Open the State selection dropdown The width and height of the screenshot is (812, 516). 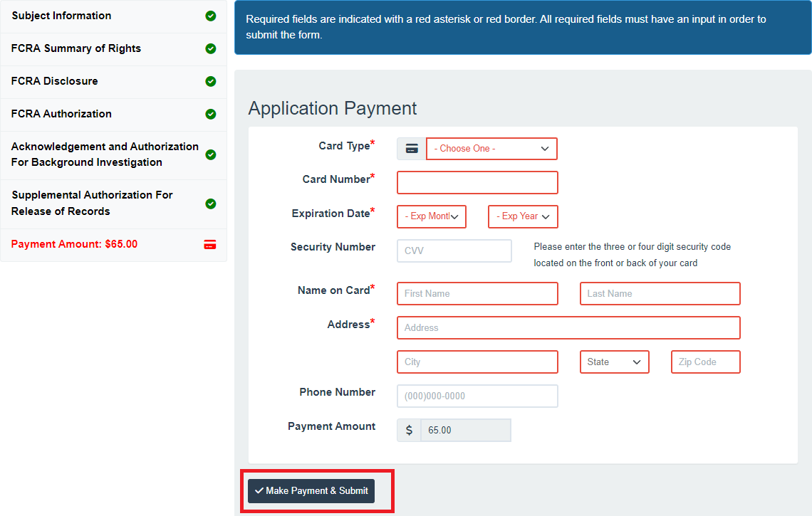(614, 362)
